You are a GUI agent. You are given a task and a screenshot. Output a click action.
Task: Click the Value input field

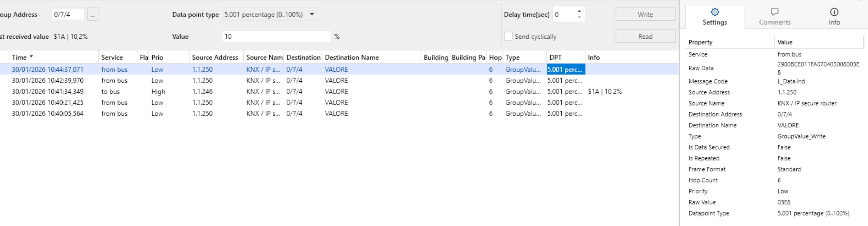click(x=276, y=36)
